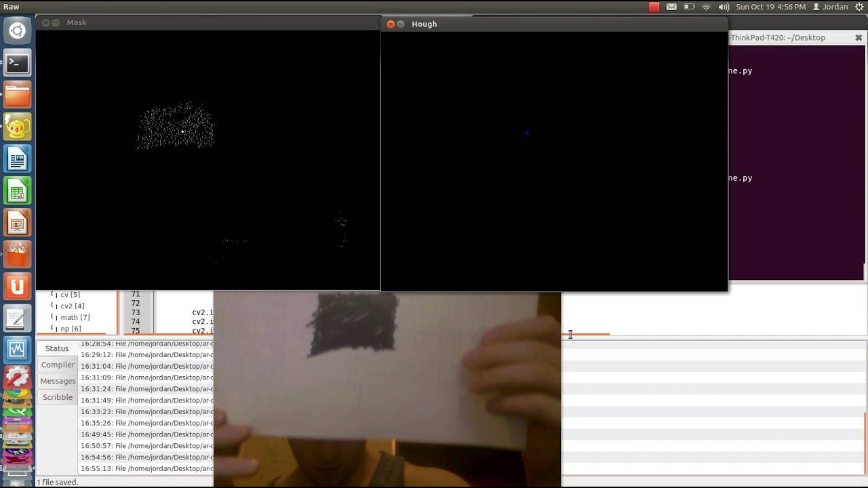Switch to the Messages tab in Geany

(58, 381)
